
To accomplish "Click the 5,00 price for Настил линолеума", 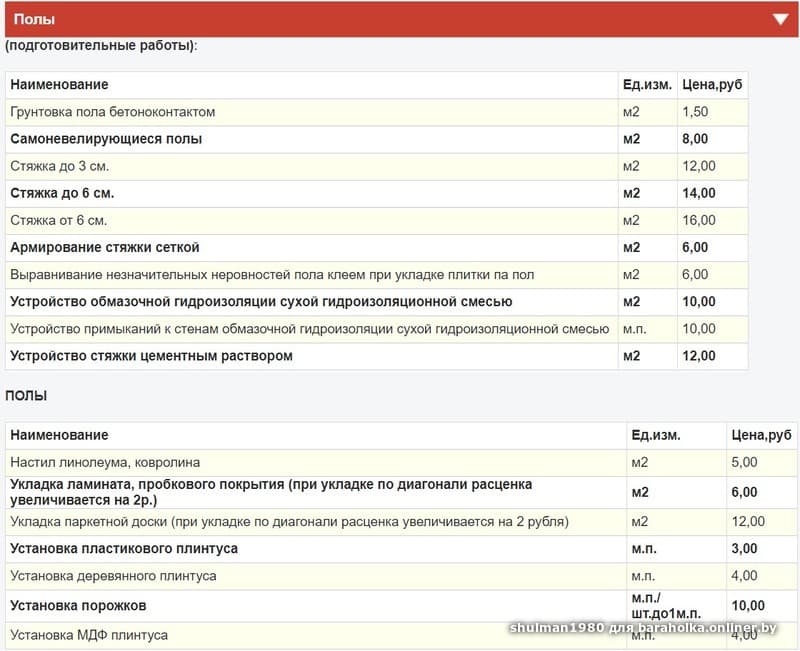I will point(744,462).
